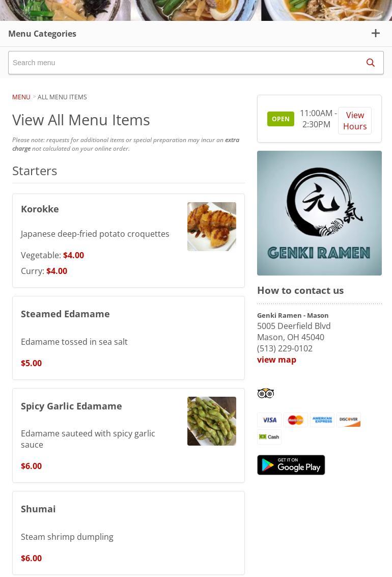Click the Genki Ramen logo image
The width and height of the screenshot is (392, 577).
319,213
